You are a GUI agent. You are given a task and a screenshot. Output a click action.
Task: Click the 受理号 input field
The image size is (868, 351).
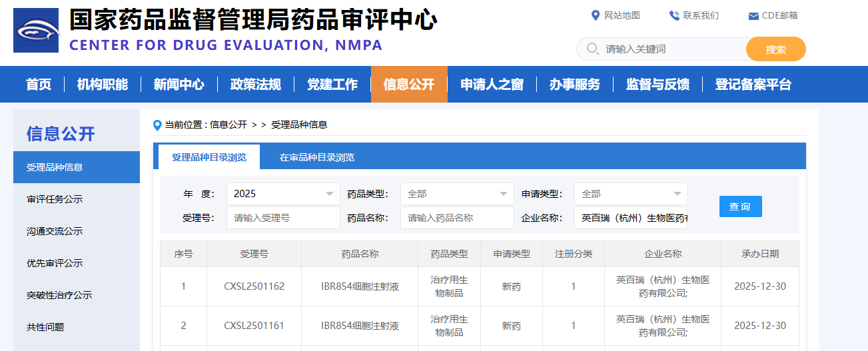click(283, 218)
